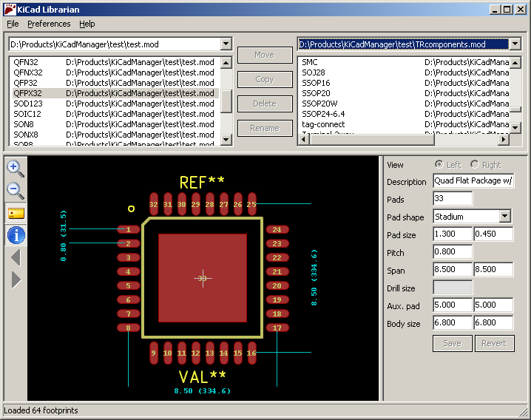Select the Left view radio button
The width and height of the screenshot is (531, 420).
coord(439,165)
